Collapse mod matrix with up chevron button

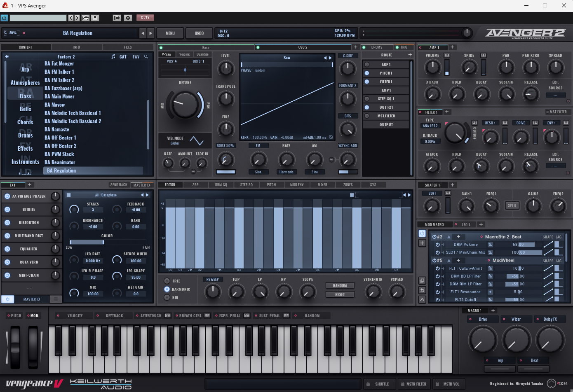[422, 300]
